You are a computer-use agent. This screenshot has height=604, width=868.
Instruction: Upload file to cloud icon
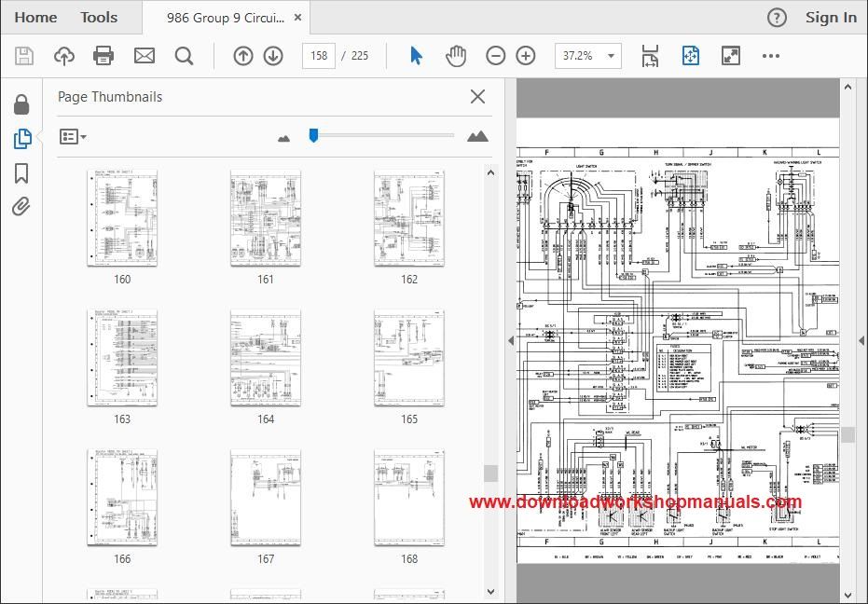[x=64, y=56]
